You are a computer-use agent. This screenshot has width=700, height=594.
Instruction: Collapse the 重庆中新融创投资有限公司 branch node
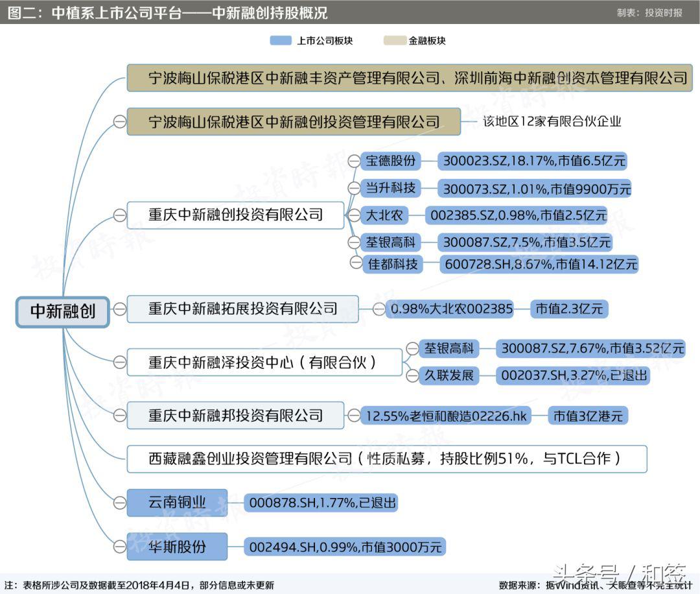(x=120, y=215)
